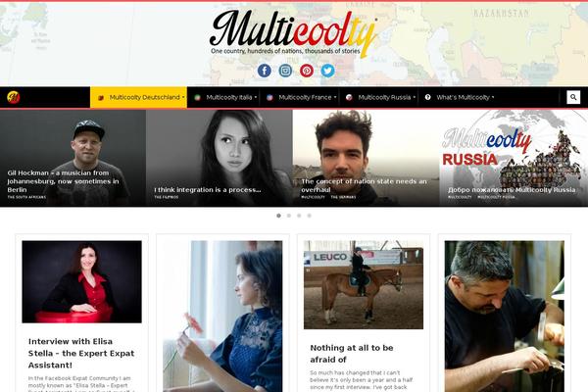Open Interview with Elisa Stella article
Viewport: 588px width, 392px height.
(81, 353)
